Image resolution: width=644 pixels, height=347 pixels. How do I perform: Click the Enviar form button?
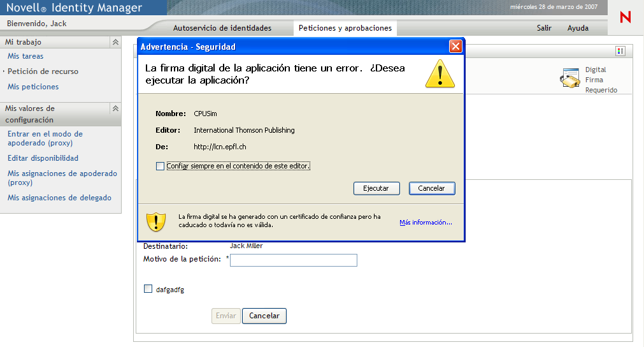pyautogui.click(x=226, y=316)
